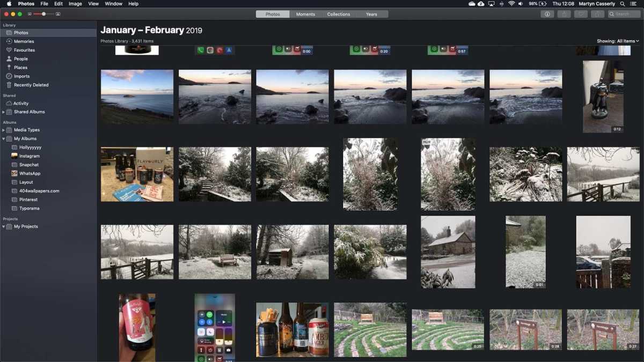Click the small thumbnails zoom icon
644x362 pixels.
(30, 14)
